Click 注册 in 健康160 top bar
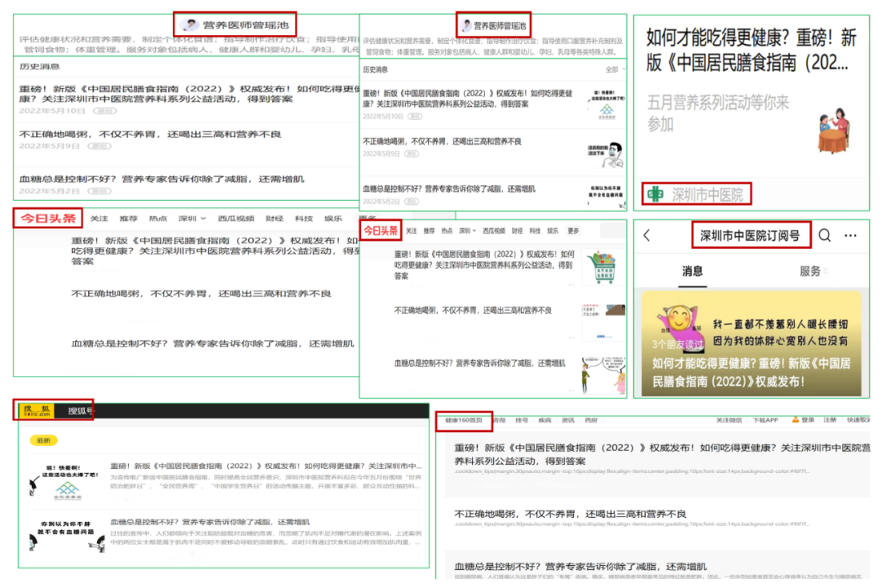The width and height of the screenshot is (882, 588). 830,421
